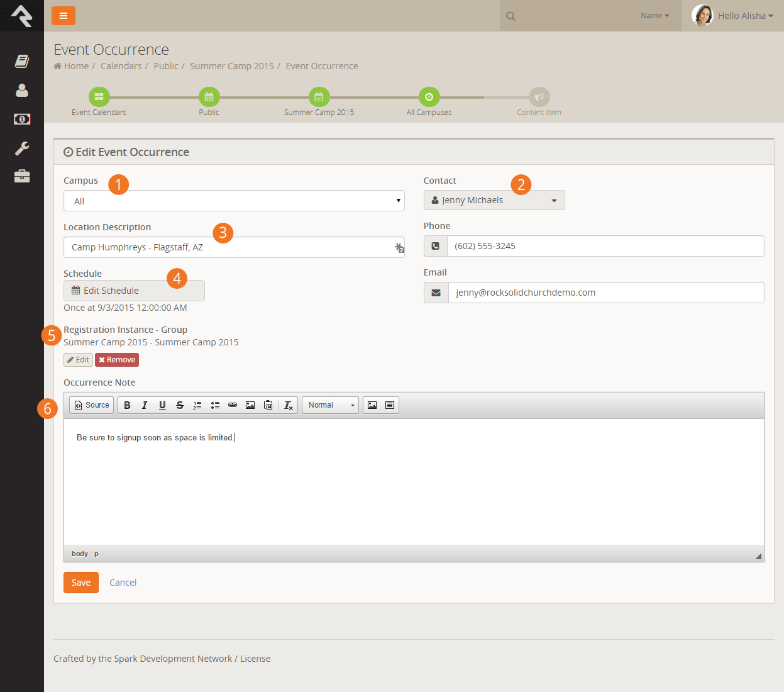
Task: Open the Contact person picker Jenny Michaels
Action: pos(494,200)
